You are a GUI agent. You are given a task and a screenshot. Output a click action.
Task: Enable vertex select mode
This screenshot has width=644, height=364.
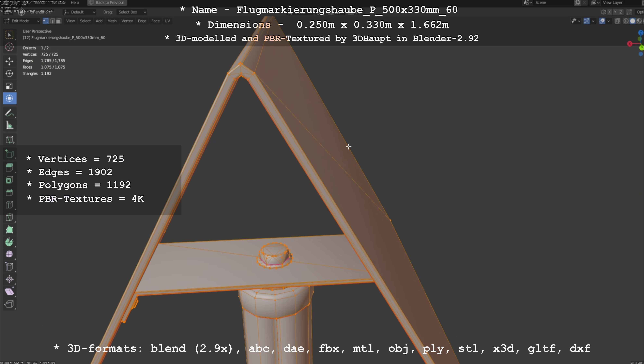(x=45, y=21)
